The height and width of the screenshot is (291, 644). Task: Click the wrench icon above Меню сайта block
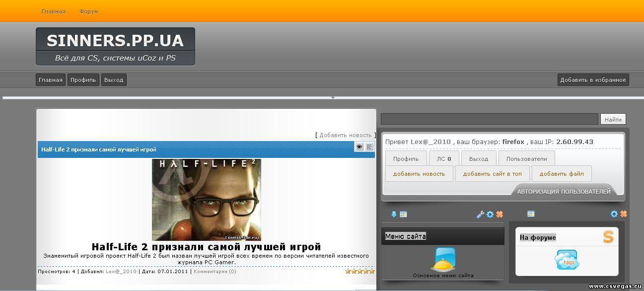click(x=480, y=214)
